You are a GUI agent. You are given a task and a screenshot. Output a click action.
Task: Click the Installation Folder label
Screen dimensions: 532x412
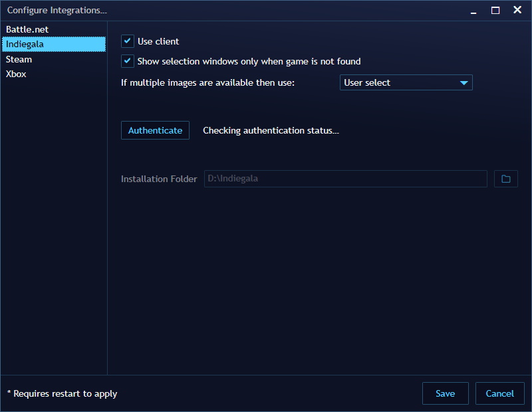coord(159,179)
